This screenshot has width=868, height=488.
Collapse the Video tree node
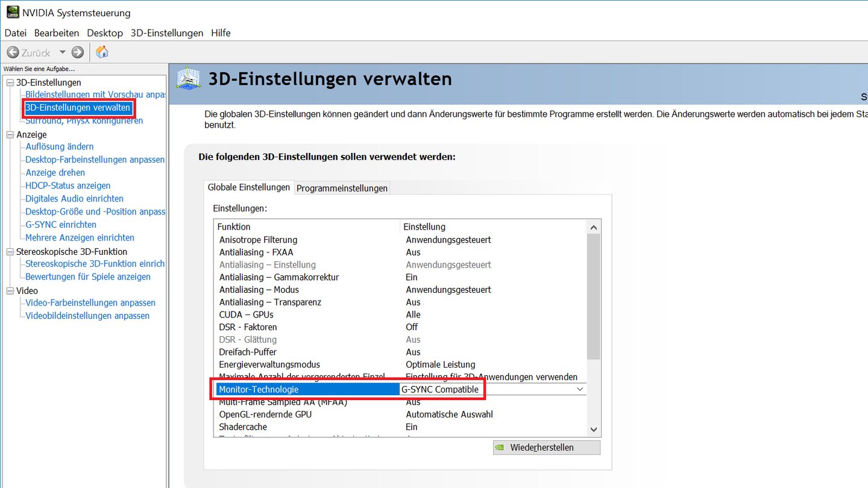10,291
